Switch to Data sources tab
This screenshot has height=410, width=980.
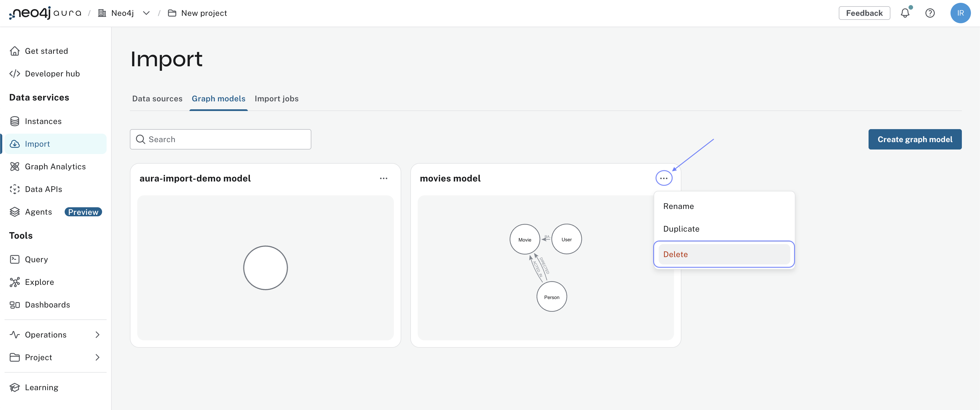tap(157, 99)
